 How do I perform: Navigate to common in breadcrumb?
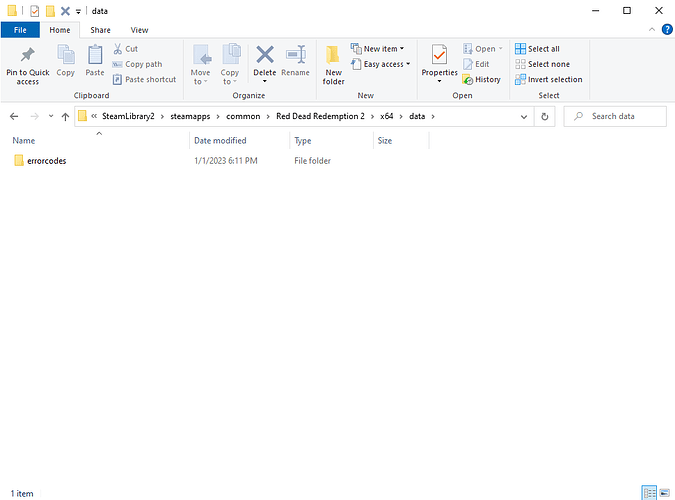[x=243, y=116]
